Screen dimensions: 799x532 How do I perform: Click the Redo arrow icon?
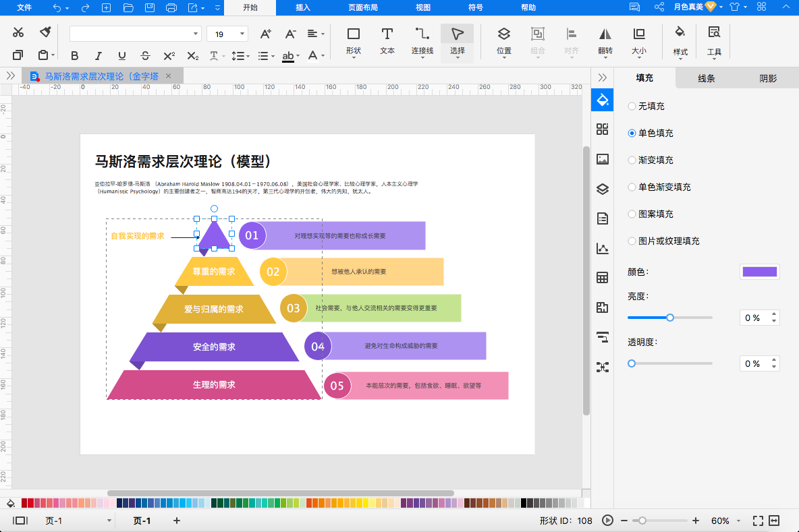tap(85, 7)
